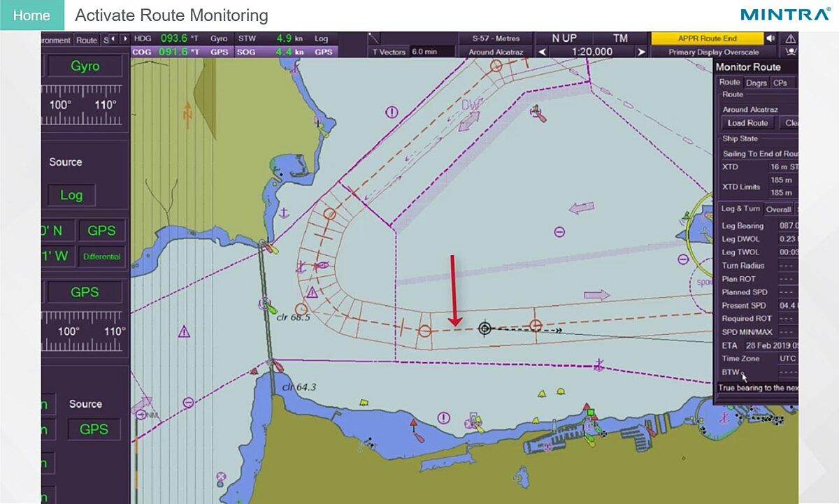Click the Around Alcatraz route name field
The image size is (839, 504).
click(x=759, y=110)
